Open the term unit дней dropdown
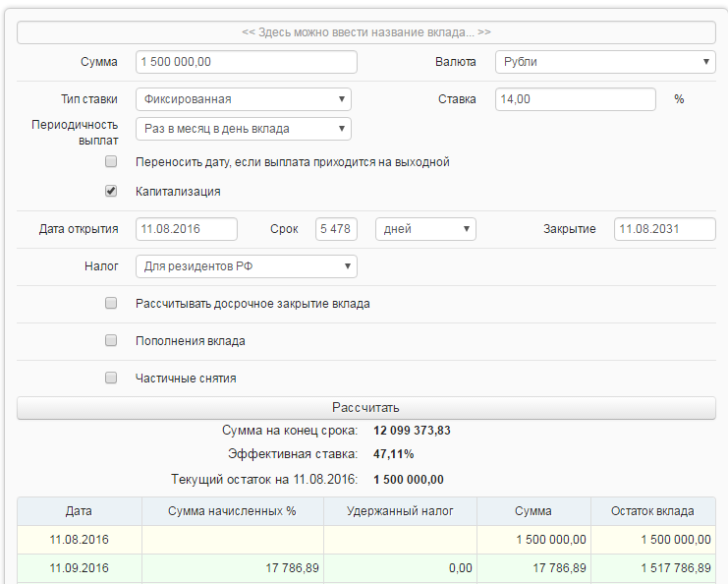This screenshot has height=584, width=728. tap(425, 229)
